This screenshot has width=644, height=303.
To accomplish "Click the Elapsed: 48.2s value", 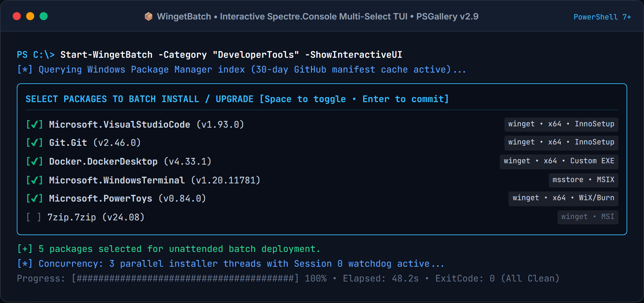I will [381, 278].
